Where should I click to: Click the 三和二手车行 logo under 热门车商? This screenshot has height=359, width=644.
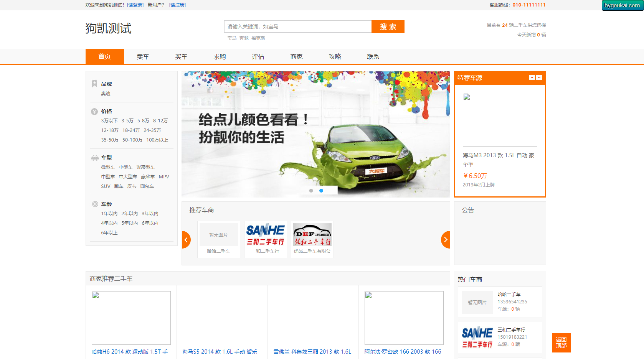(477, 337)
